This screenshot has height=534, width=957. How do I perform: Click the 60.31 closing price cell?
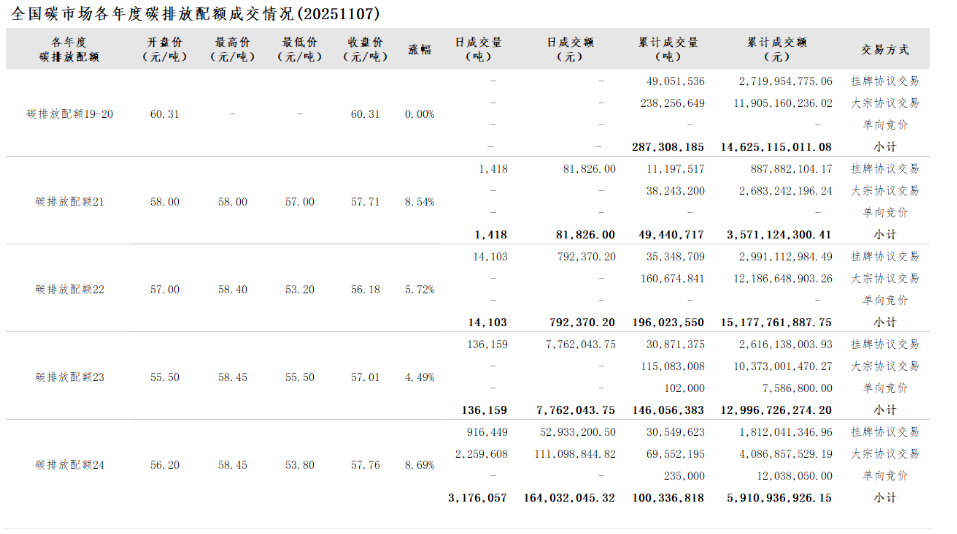coord(365,114)
